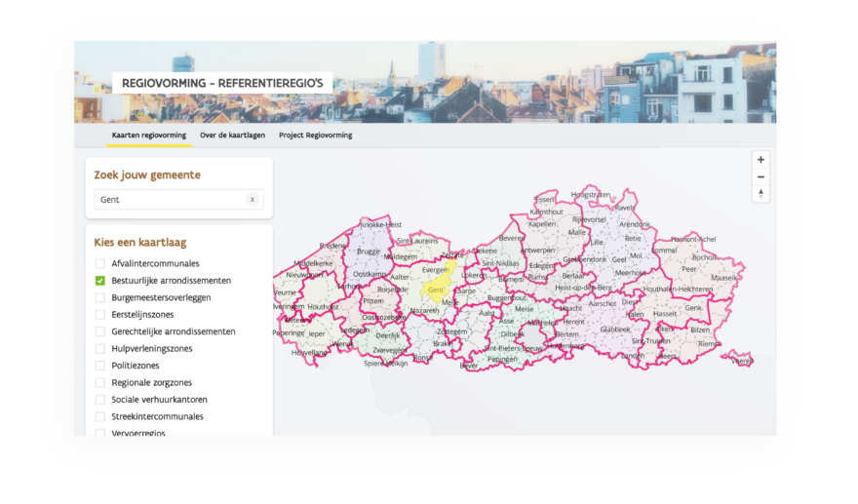This screenshot has width=858, height=504.
Task: Click Brugge label on the map
Action: click(368, 252)
